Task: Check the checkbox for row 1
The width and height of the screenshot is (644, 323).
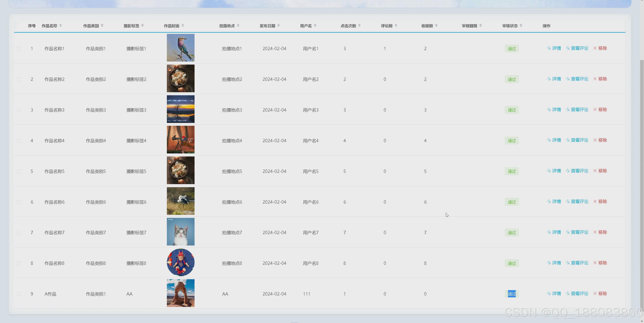Action: 19,49
